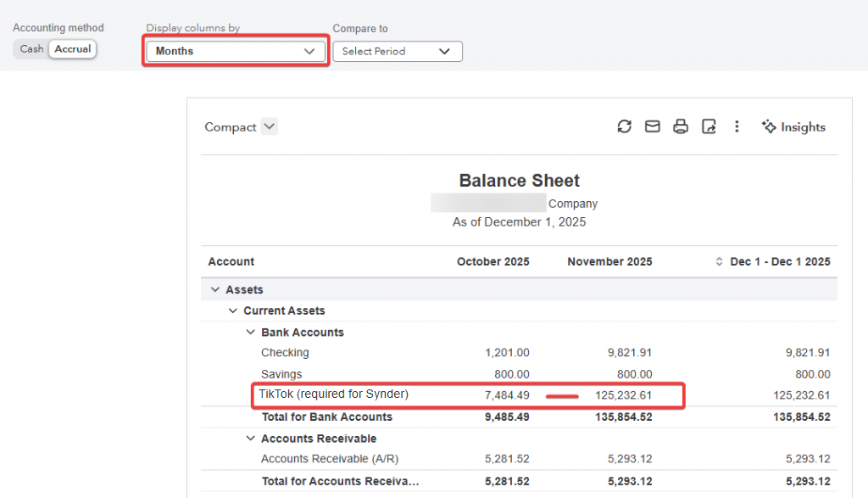
Task: Switch accounting method to Cash
Action: (x=31, y=49)
